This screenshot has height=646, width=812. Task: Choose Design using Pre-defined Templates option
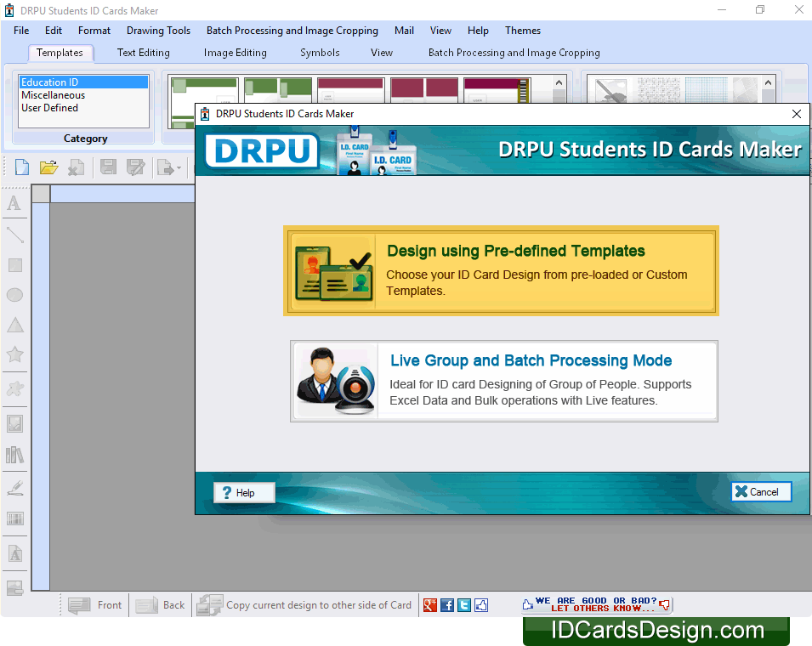point(501,270)
